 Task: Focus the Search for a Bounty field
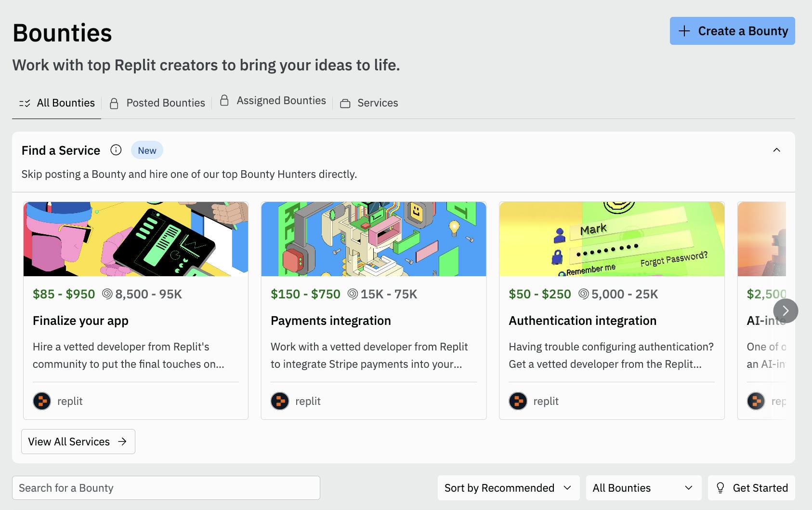pyautogui.click(x=166, y=488)
